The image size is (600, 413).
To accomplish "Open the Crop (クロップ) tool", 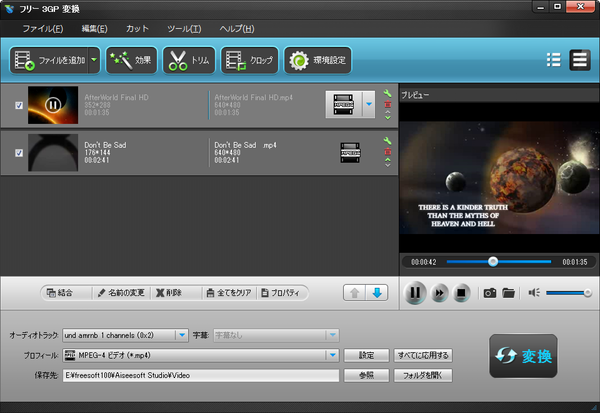I will pyautogui.click(x=249, y=60).
